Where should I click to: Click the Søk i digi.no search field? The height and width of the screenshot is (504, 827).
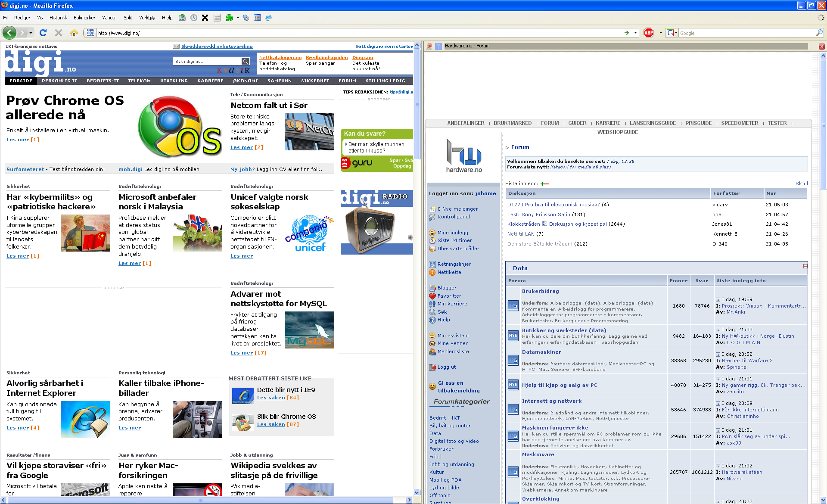click(207, 61)
